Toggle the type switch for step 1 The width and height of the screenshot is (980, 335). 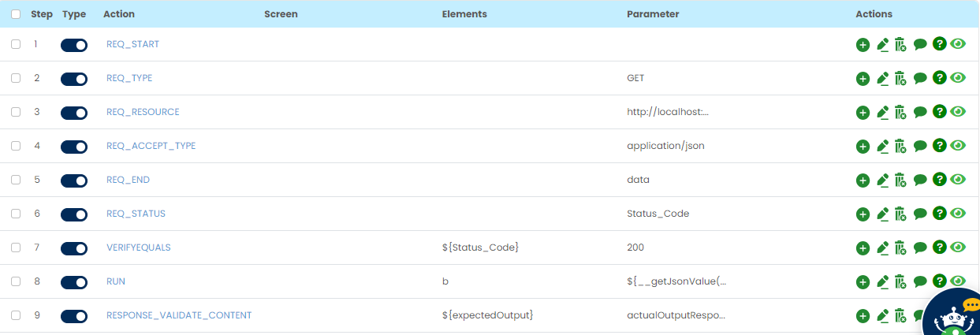tap(74, 45)
